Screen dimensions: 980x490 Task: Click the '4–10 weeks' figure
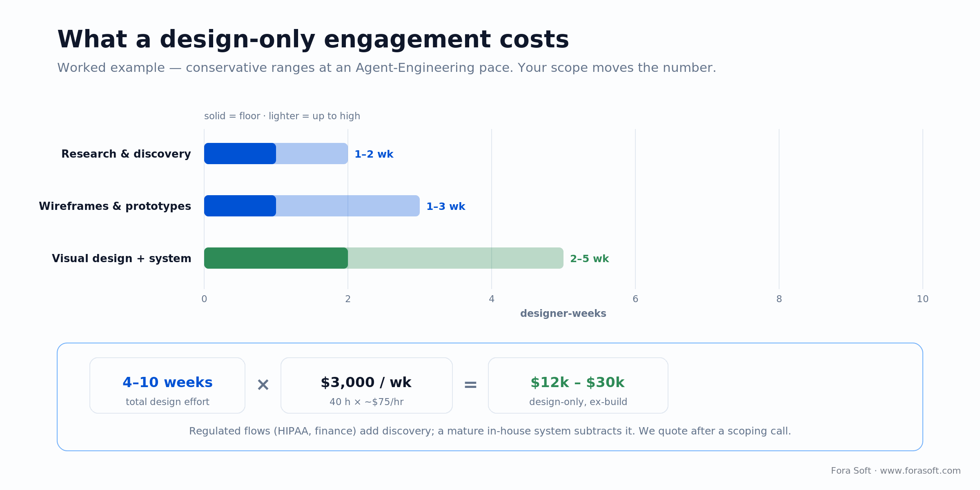click(167, 383)
